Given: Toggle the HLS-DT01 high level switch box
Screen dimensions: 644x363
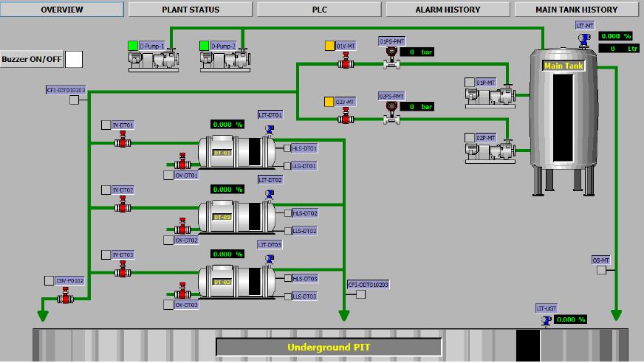Looking at the screenshot, I should (x=287, y=148).
